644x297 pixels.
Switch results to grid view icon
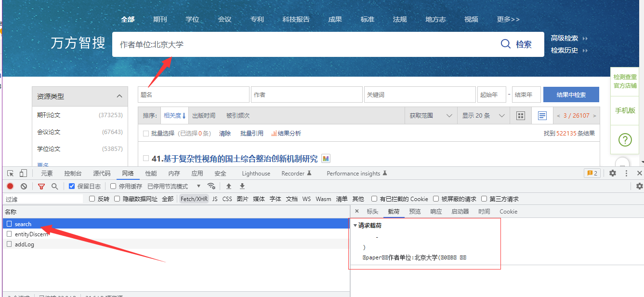pyautogui.click(x=520, y=116)
